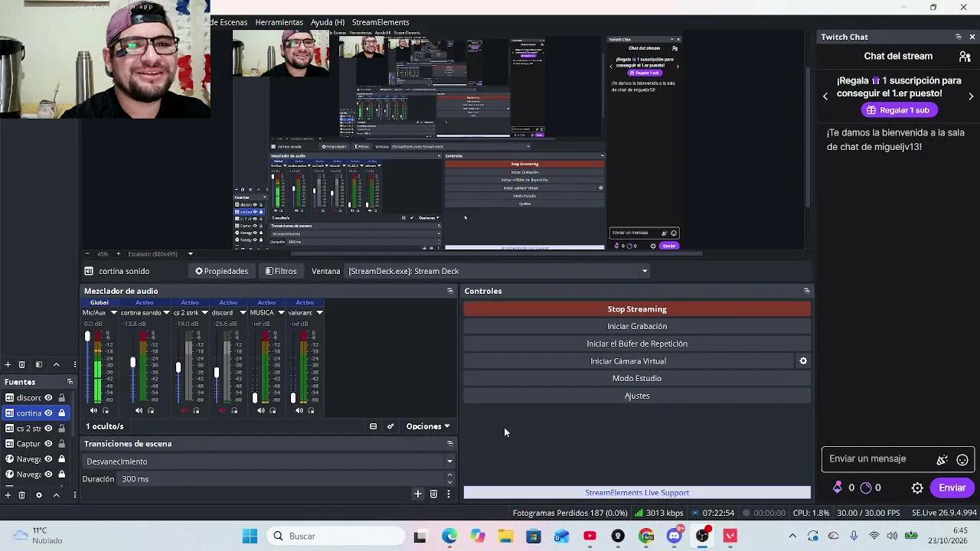Open the Herramientas menu
Viewport: 980px width, 551px height.
pos(279,22)
